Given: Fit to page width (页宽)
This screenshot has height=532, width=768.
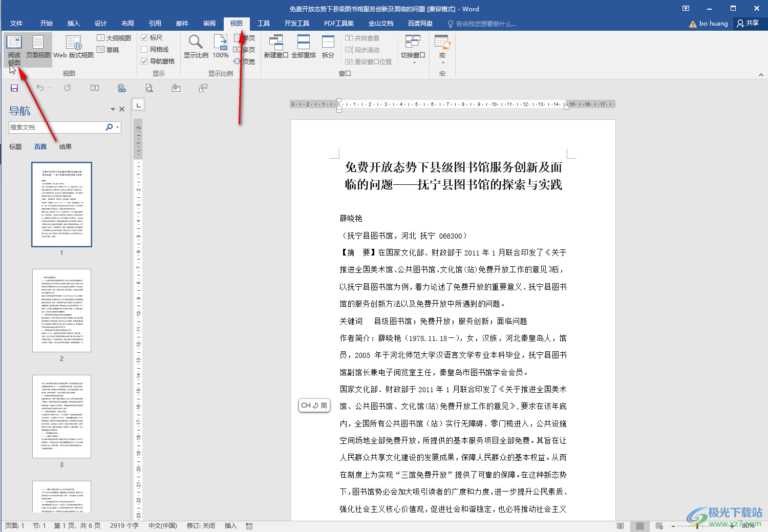Looking at the screenshot, I should point(244,61).
